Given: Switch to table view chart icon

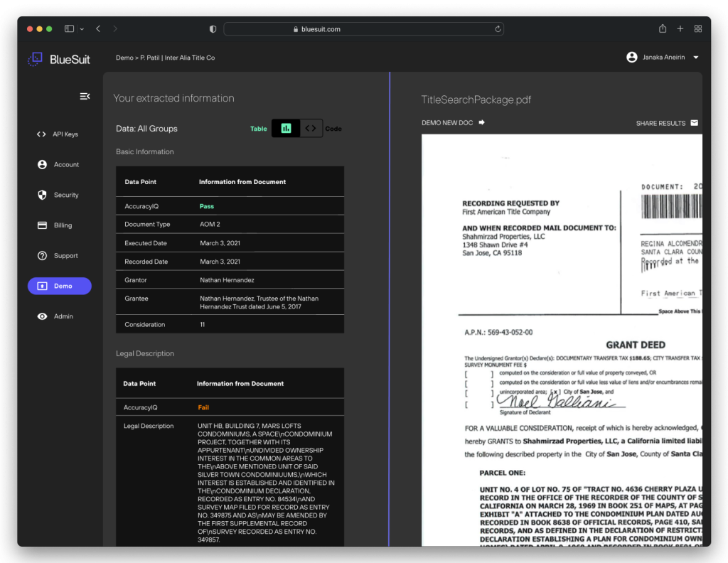Looking at the screenshot, I should tap(286, 129).
